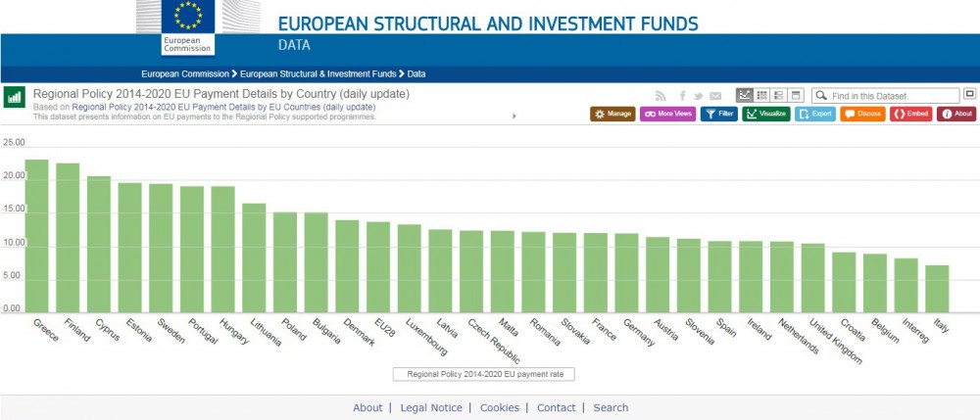
Task: Open the Filter panel
Action: (x=719, y=114)
